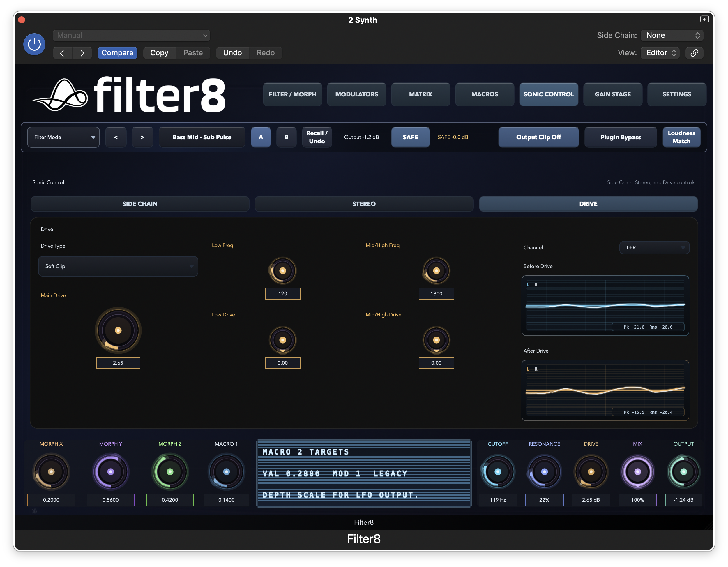
Task: Select previous filter preset with < button
Action: pos(116,137)
